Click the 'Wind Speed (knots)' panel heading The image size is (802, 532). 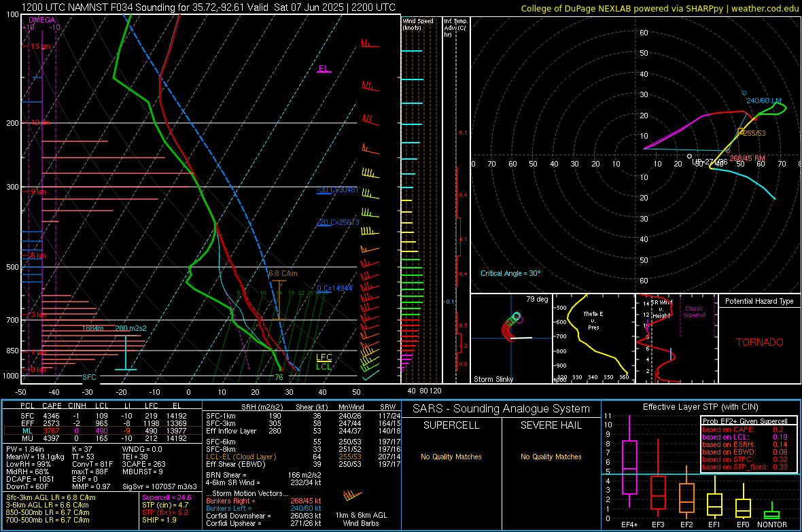point(418,24)
